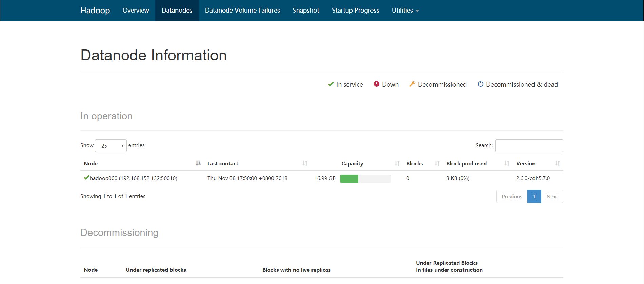Screen dimensions: 644x284
Task: Click the Block pool used sort arrows
Action: coord(507,163)
